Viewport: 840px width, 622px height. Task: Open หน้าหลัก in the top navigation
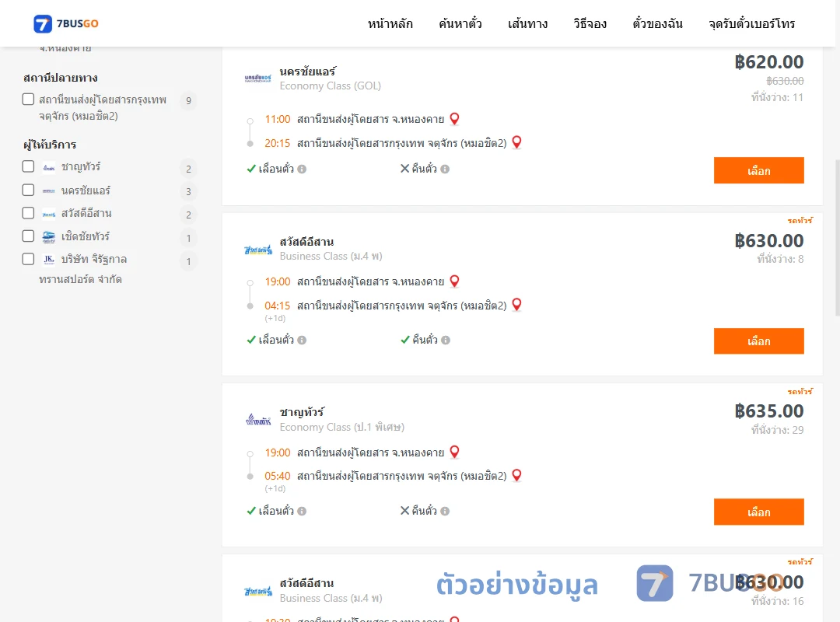coord(390,23)
